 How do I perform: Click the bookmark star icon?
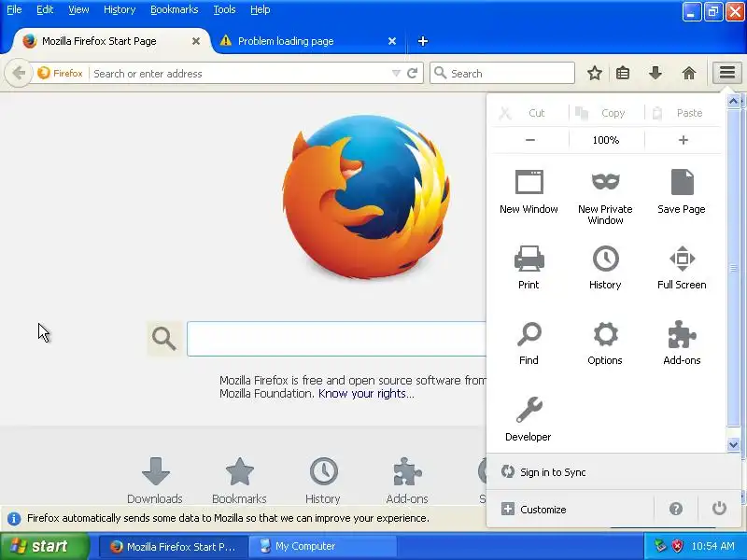tap(594, 73)
